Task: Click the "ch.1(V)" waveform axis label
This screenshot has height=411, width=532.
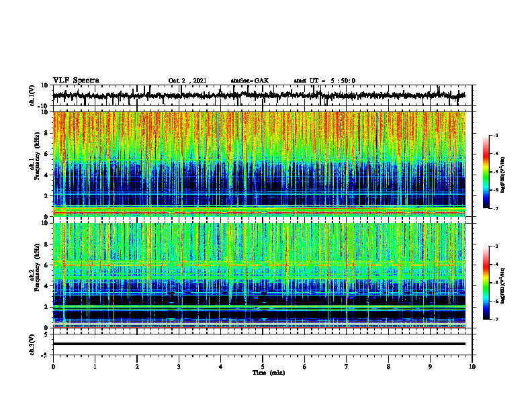Action: click(x=32, y=95)
